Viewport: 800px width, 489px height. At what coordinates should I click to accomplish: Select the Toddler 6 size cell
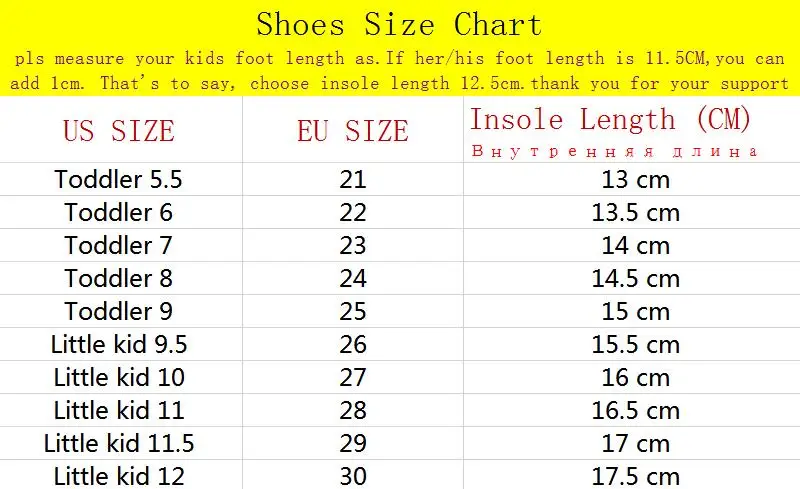tap(119, 213)
